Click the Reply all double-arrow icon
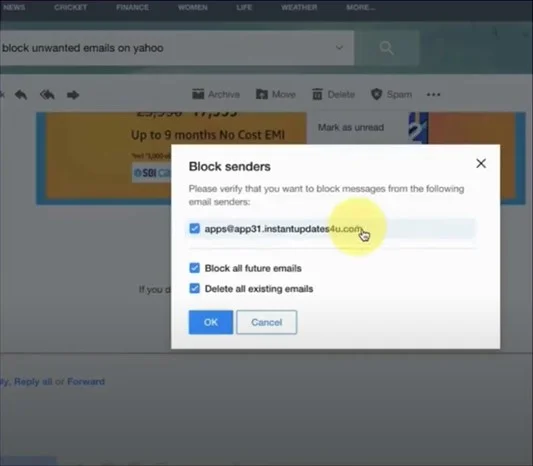Screen dimensions: 533x466 [x=47, y=94]
